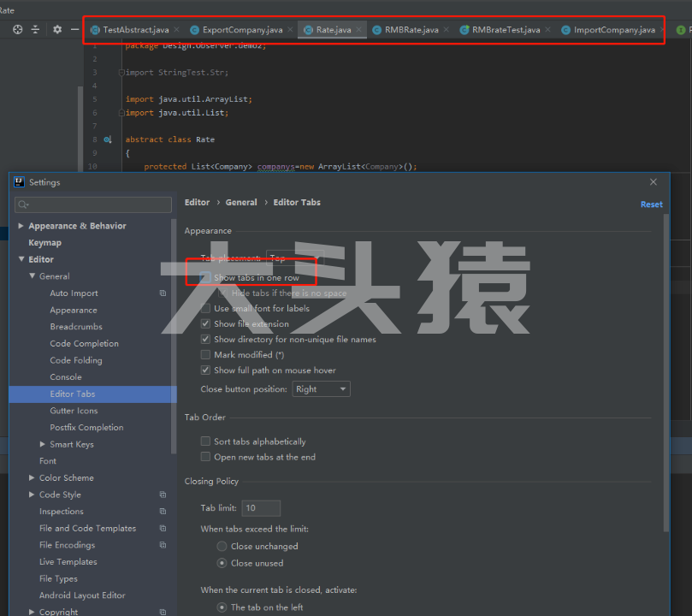Viewport: 692px width, 616px height.
Task: Enable Sort tabs alphabetically checkbox
Action: click(205, 441)
